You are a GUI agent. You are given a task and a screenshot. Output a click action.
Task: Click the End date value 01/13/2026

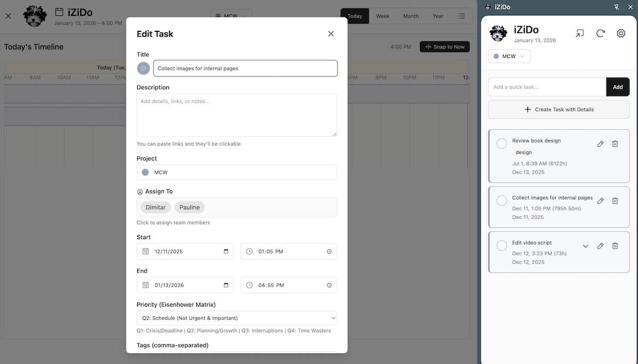coord(169,285)
